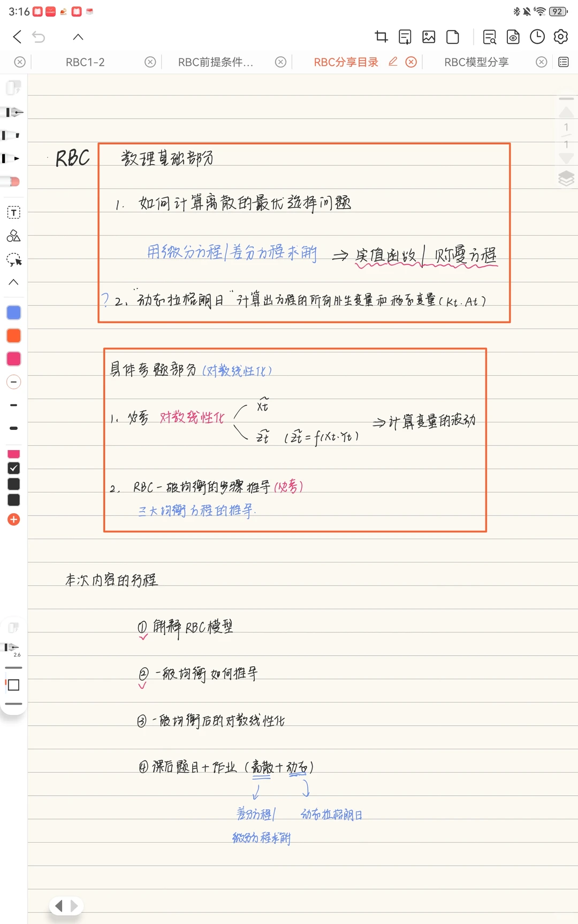The width and height of the screenshot is (578, 924).
Task: Undo the last stroke
Action: [39, 37]
